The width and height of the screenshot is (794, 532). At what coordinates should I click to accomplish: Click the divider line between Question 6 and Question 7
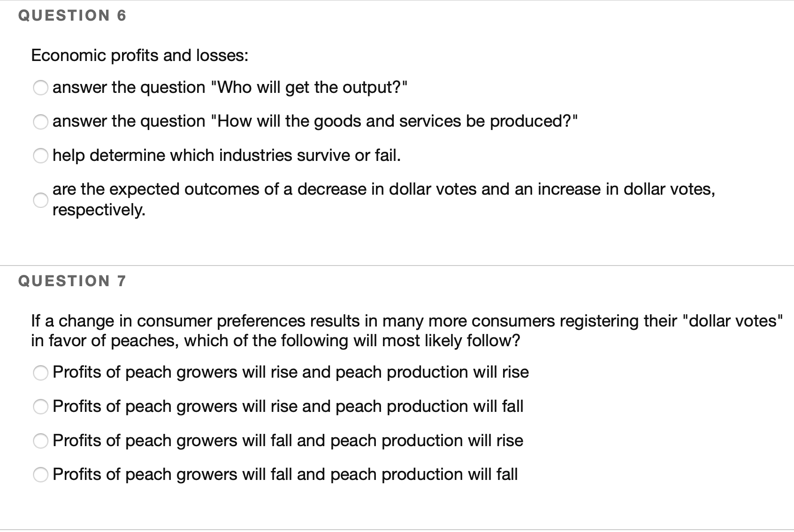pyautogui.click(x=397, y=265)
